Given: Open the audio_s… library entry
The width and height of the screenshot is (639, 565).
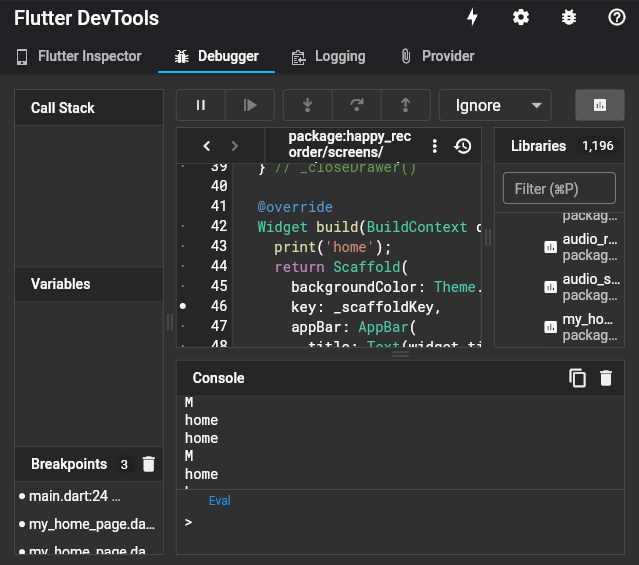Looking at the screenshot, I should pos(581,287).
